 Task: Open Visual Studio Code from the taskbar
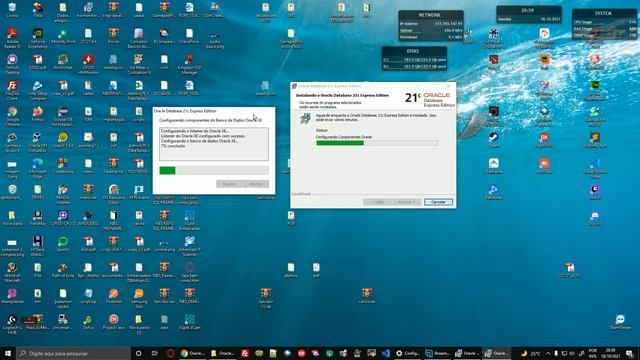tap(385, 353)
